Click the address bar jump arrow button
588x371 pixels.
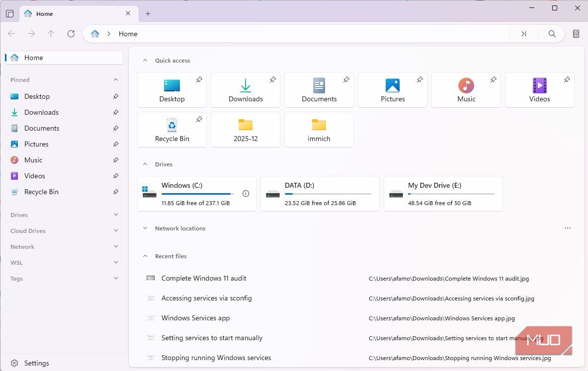coord(524,34)
